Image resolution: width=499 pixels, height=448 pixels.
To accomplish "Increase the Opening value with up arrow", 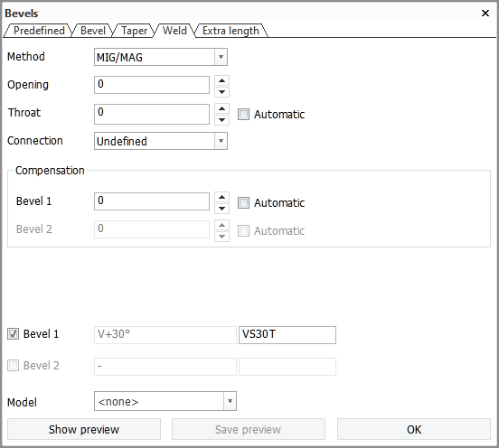I will tap(221, 80).
